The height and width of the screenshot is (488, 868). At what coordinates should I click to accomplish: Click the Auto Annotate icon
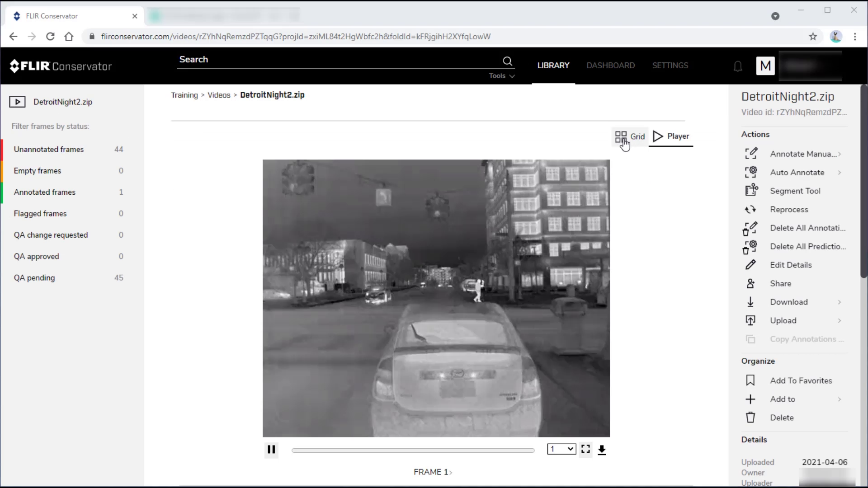pos(751,172)
